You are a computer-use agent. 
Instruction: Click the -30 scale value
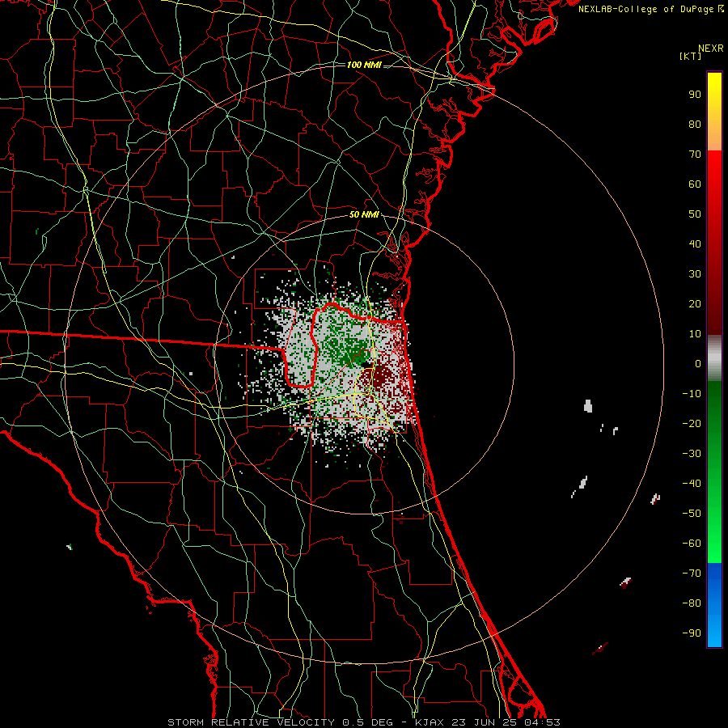[692, 454]
